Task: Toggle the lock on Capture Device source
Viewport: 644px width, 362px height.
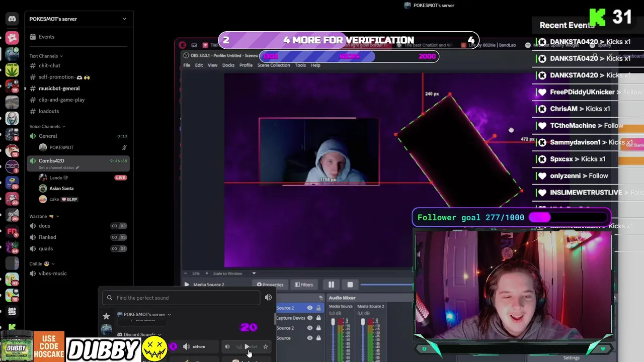Action: [318, 318]
